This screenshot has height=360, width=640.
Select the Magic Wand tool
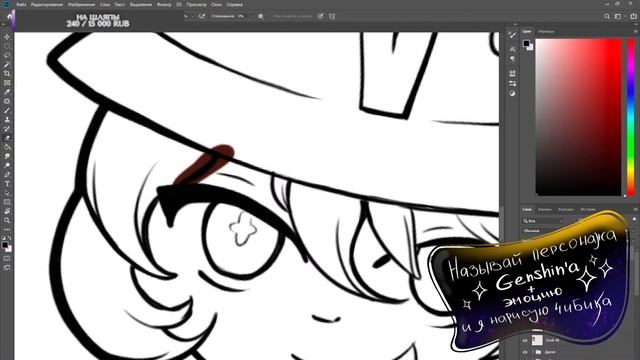pos(7,64)
